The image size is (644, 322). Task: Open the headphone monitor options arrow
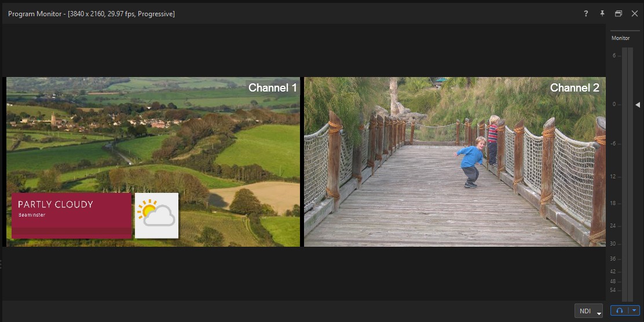[635, 311]
